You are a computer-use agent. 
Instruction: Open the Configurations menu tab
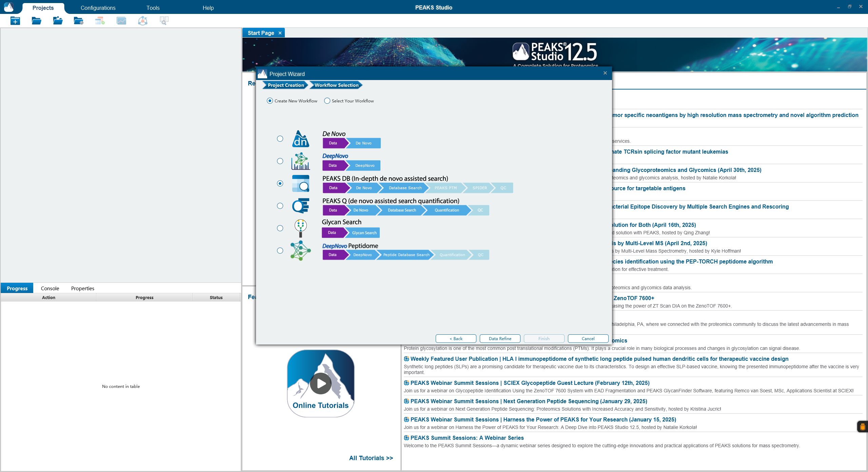tap(98, 8)
